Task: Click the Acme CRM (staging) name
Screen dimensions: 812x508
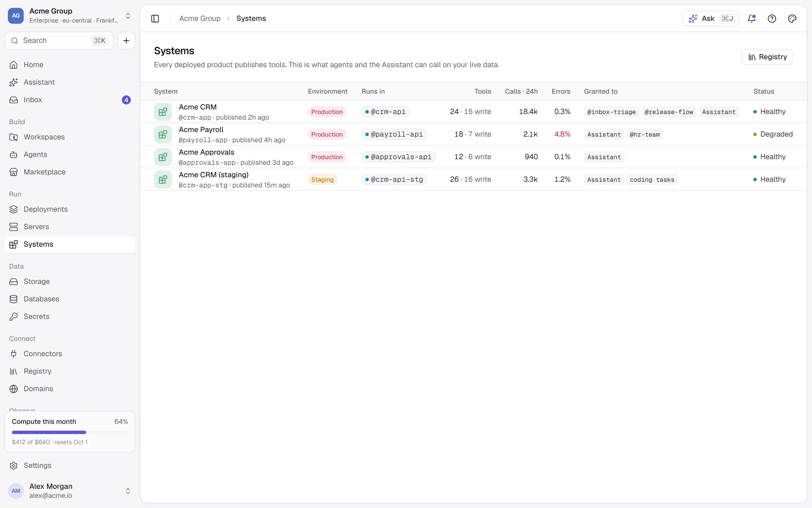Action: [213, 175]
